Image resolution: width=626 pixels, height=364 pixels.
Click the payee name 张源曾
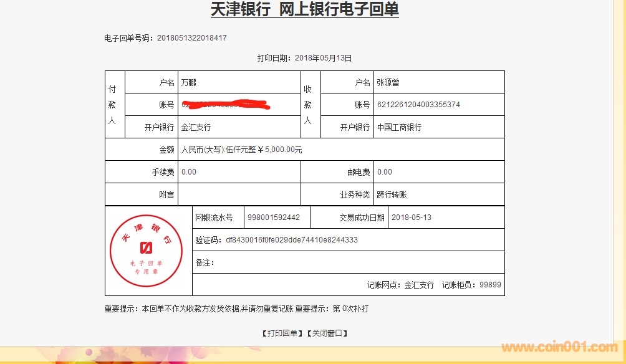388,82
